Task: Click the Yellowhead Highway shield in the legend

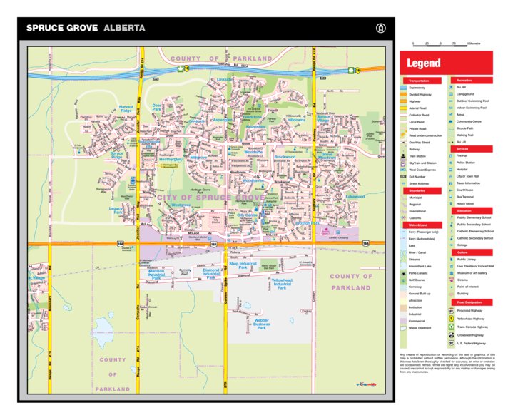Action: point(452,319)
